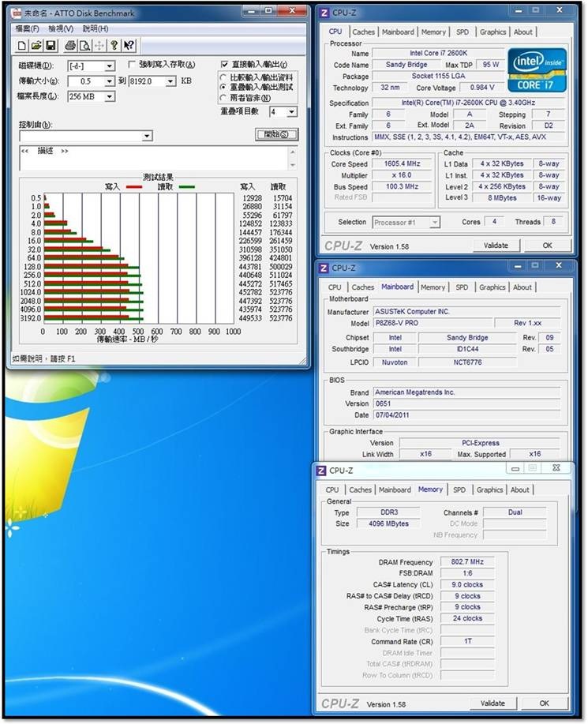Viewport: 588px width, 724px height.
Task: Open the 檔案長度 256 MB dropdown
Action: [x=110, y=97]
